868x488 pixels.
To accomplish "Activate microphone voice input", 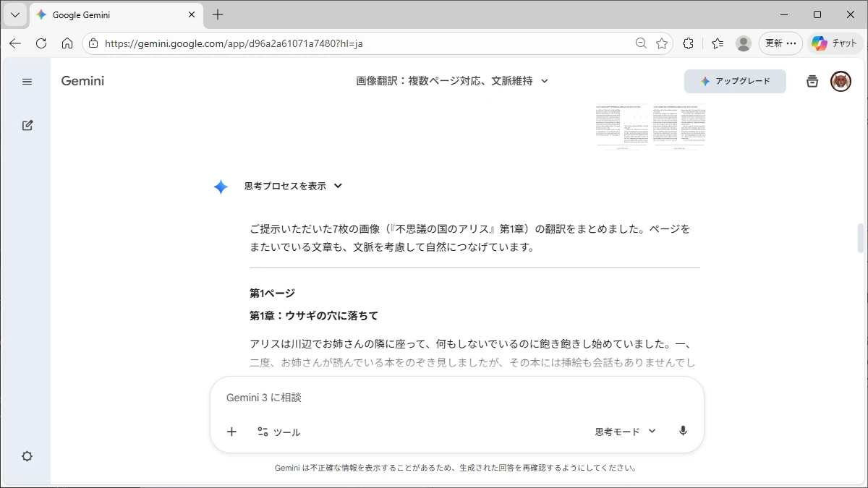I will (683, 432).
